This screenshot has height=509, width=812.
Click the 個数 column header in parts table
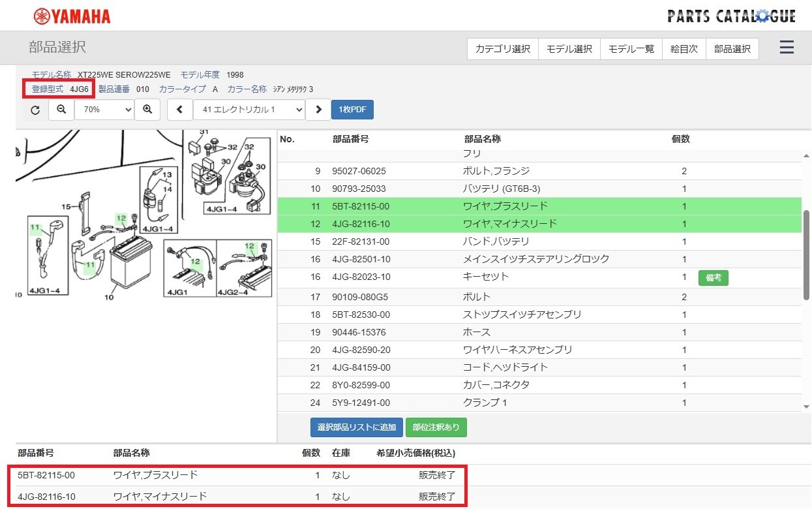[x=681, y=139]
